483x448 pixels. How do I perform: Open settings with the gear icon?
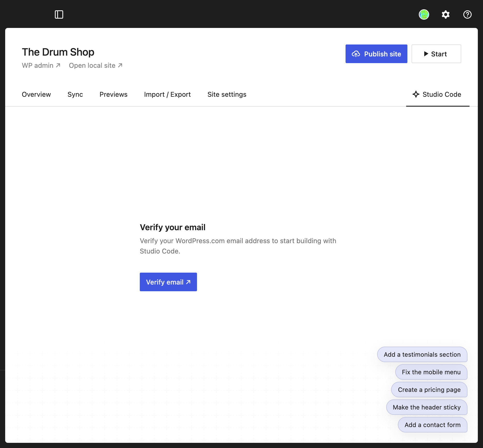click(x=446, y=14)
